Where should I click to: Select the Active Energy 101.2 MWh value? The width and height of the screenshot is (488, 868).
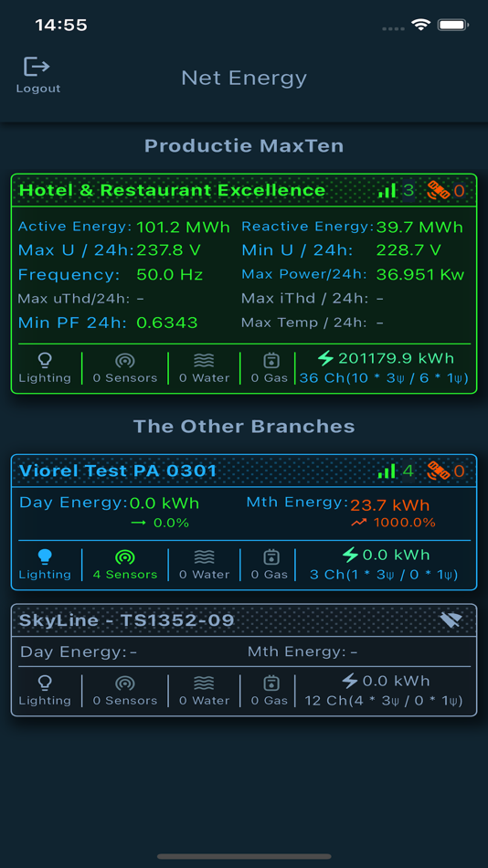point(184,227)
